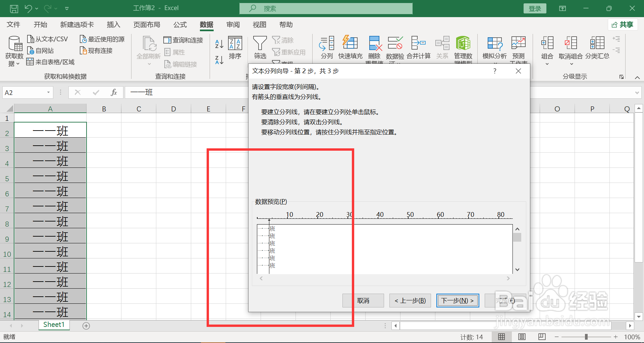Open Queries & Connections (查询和连接) pane
This screenshot has height=343, width=644.
point(183,40)
